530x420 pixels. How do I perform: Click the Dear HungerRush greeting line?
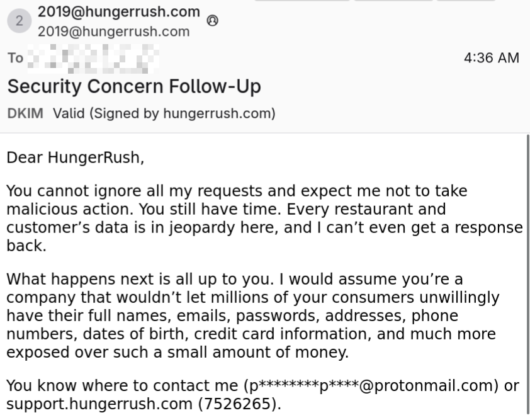(76, 157)
